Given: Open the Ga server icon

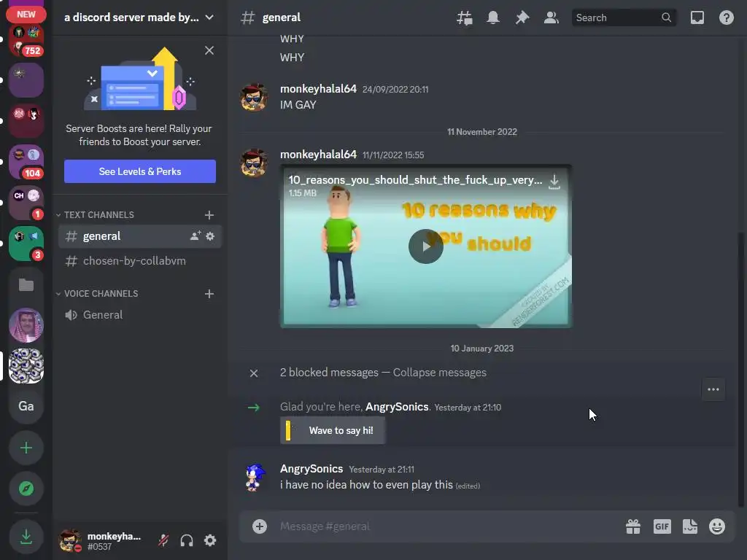Looking at the screenshot, I should pyautogui.click(x=26, y=406).
